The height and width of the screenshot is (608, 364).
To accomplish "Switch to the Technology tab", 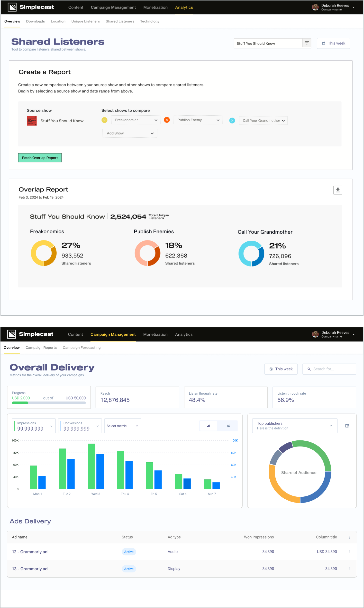I will [x=150, y=21].
